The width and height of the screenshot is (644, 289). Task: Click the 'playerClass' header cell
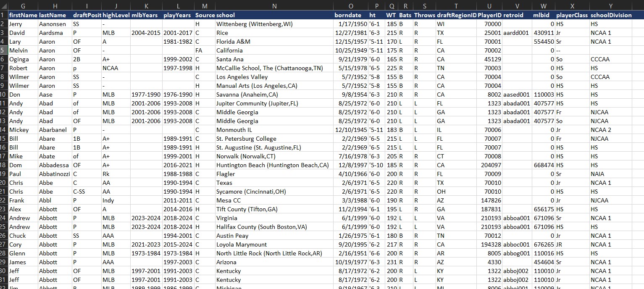[x=572, y=15]
